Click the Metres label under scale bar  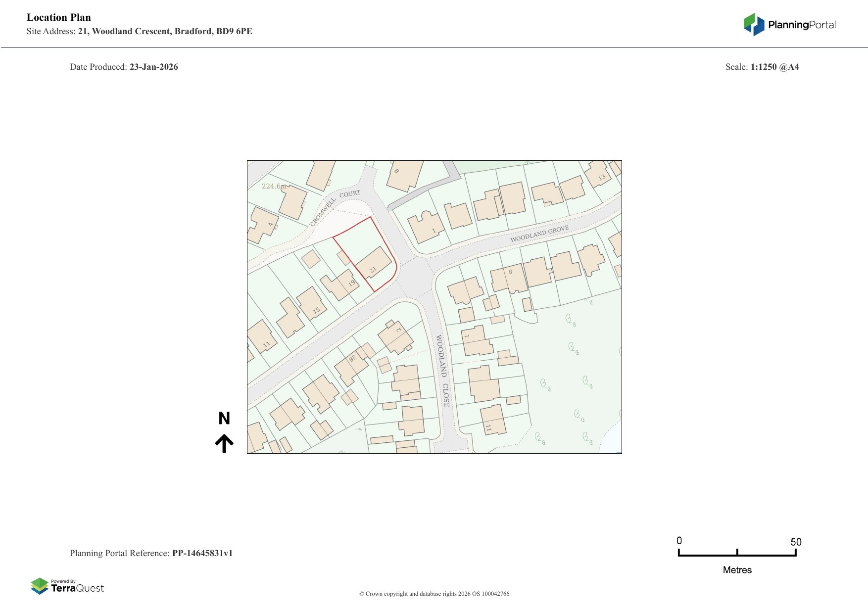(737, 570)
